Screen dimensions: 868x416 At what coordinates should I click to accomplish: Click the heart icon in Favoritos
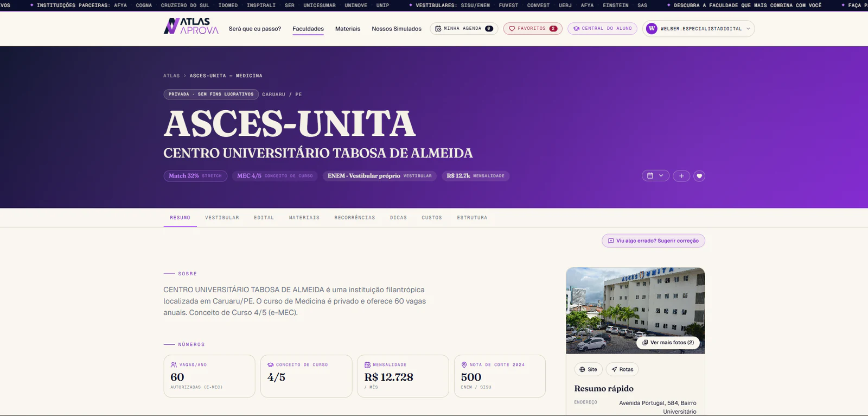click(512, 29)
